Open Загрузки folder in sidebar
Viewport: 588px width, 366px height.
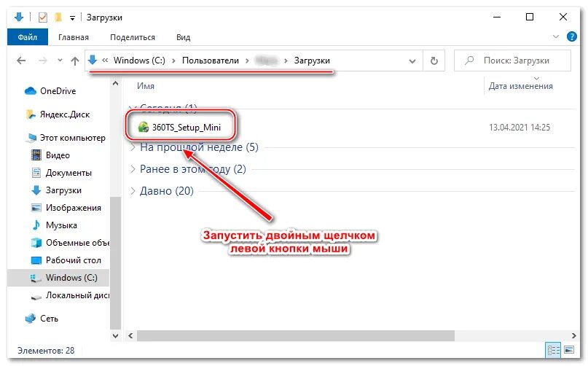pyautogui.click(x=63, y=190)
